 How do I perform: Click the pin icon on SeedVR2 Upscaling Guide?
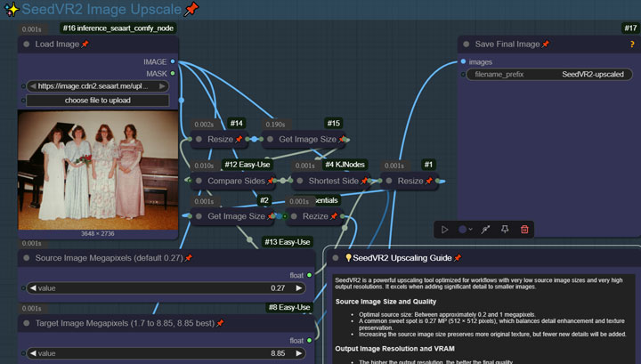point(458,258)
